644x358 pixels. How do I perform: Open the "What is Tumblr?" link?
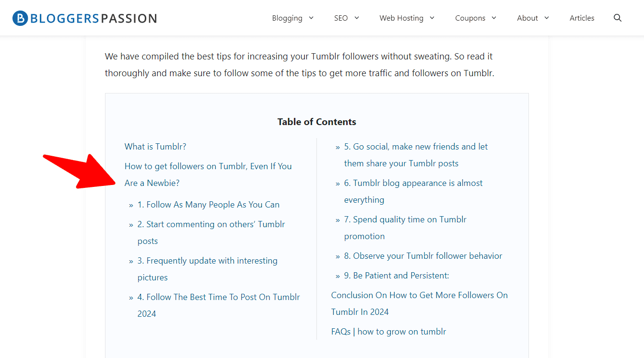tap(155, 147)
